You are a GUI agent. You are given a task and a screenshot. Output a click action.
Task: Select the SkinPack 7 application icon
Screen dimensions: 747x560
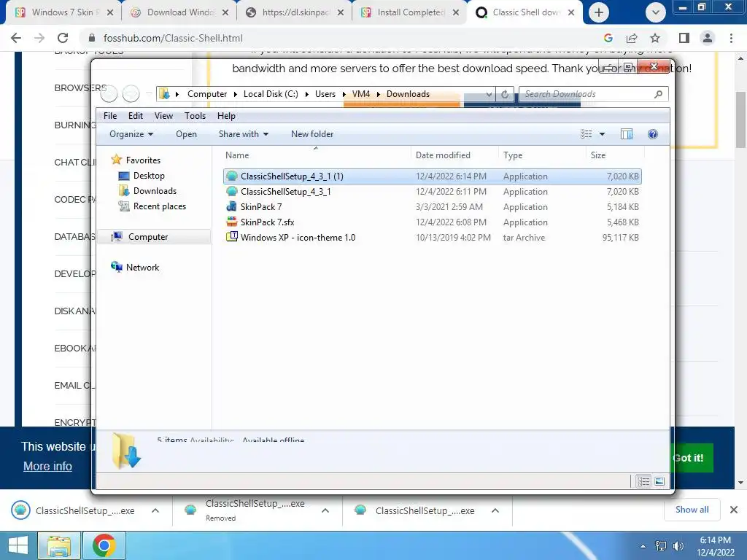pos(231,206)
